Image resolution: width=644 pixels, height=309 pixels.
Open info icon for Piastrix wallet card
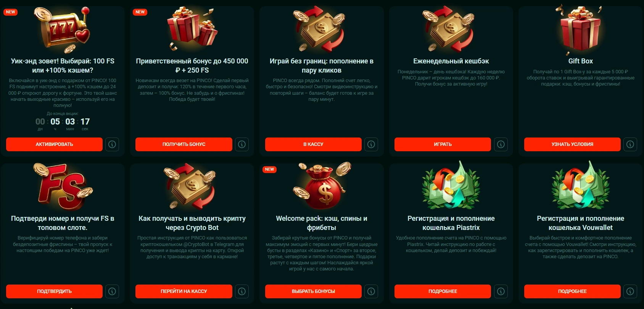[x=501, y=291]
